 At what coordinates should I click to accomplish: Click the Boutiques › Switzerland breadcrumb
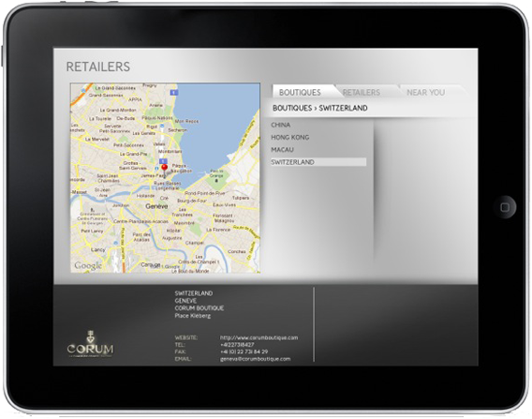click(x=320, y=108)
